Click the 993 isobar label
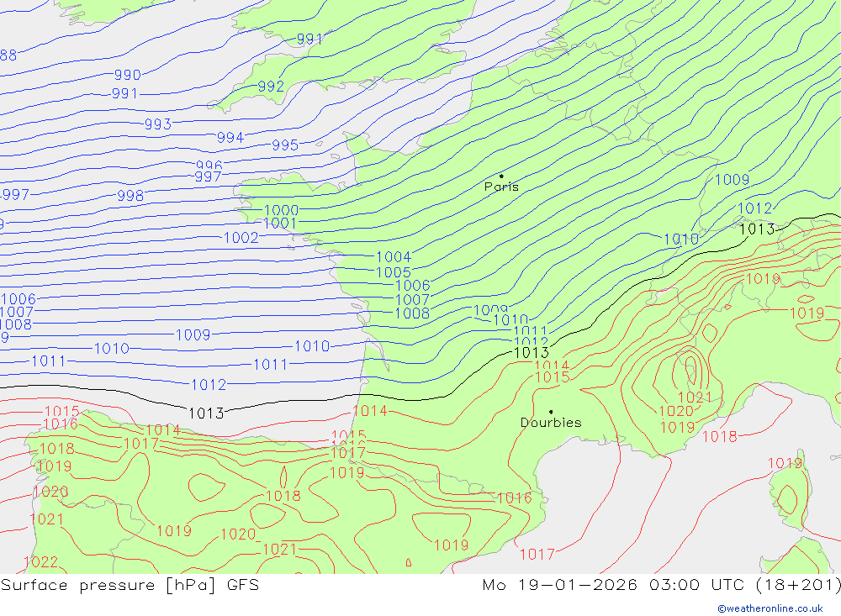Viewport: 841px width, 616px height. pos(158,124)
